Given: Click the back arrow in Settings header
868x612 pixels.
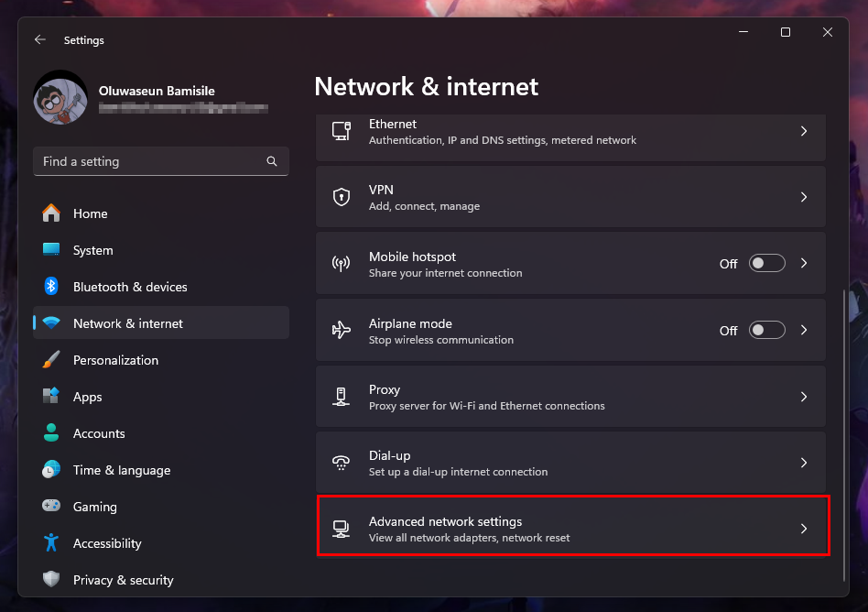Looking at the screenshot, I should 39,40.
